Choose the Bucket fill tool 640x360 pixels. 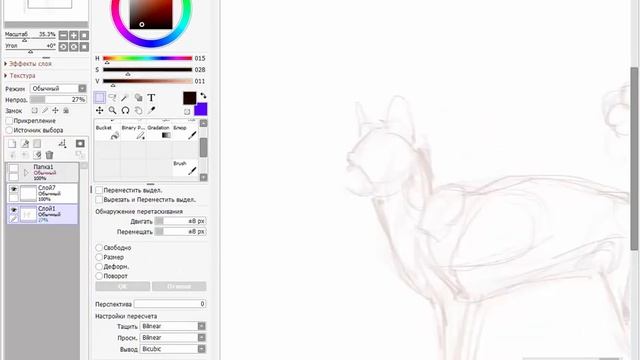[x=107, y=132]
